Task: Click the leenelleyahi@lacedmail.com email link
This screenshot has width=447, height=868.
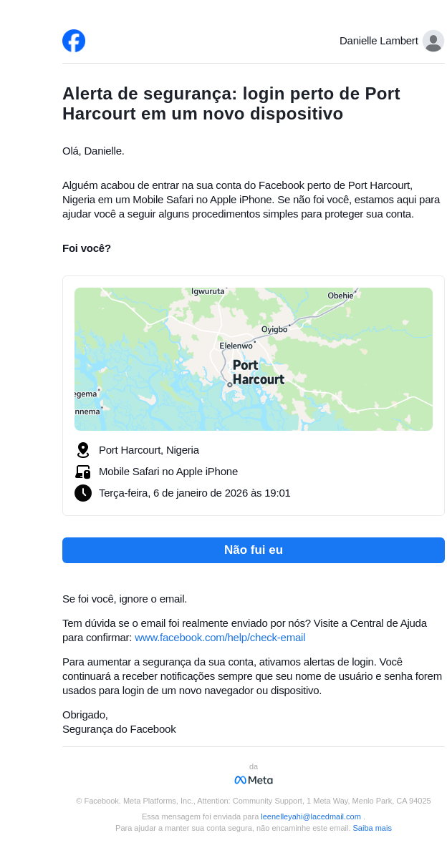Action: click(311, 816)
